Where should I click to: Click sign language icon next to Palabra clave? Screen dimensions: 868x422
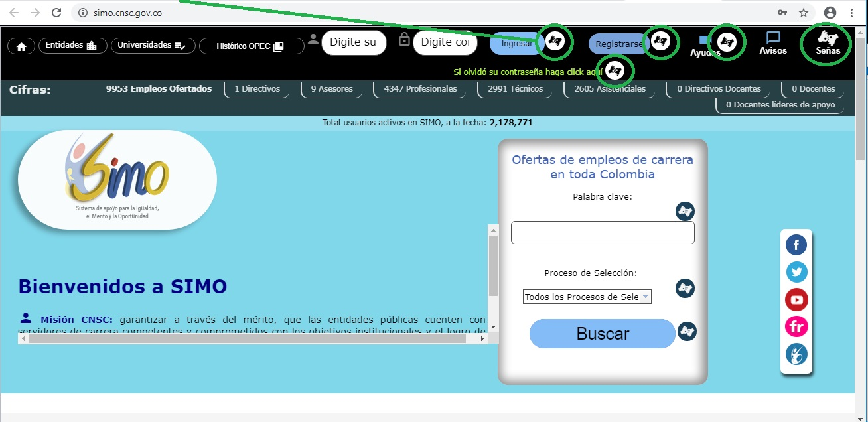click(685, 212)
